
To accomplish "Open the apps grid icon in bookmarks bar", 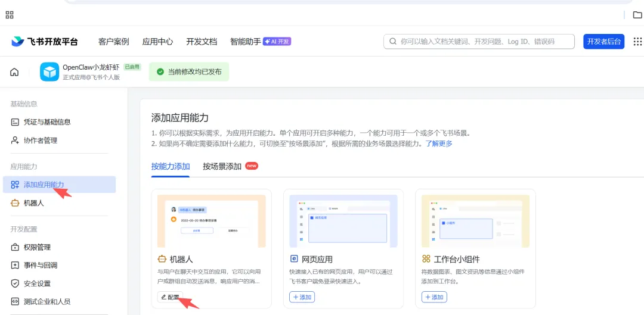I will click(x=10, y=15).
